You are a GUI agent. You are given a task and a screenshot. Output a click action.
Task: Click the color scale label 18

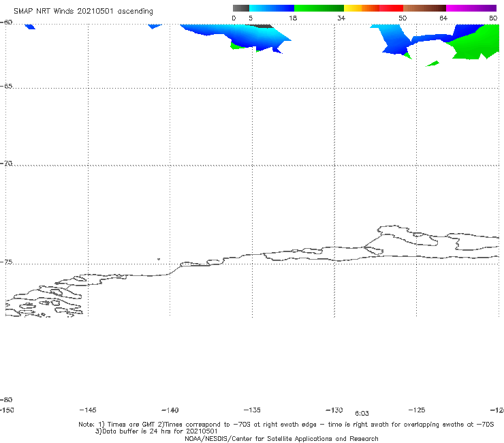293,18
